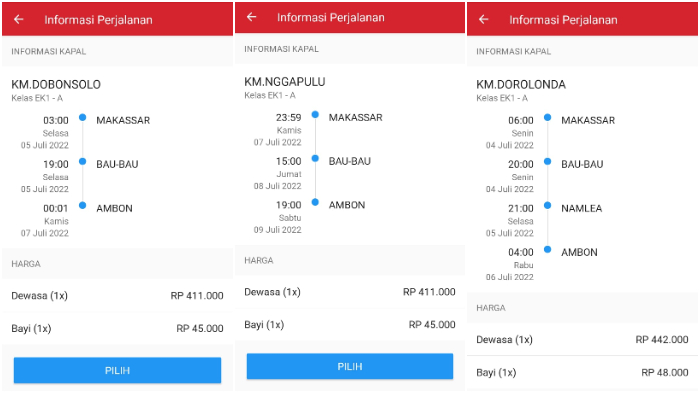Click the 15:00 BAU-BAU stop time

pyautogui.click(x=288, y=161)
